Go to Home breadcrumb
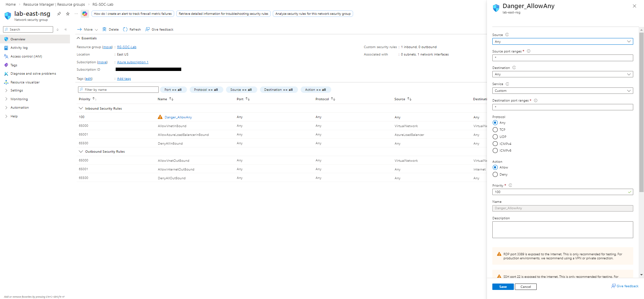This screenshot has height=299, width=644. point(11,4)
